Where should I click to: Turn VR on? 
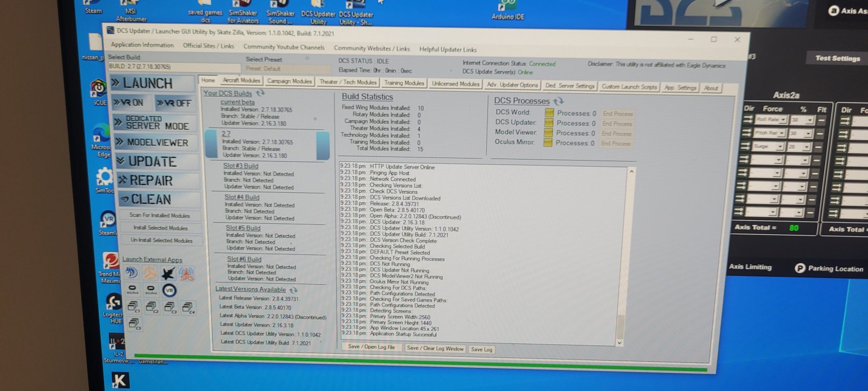click(132, 102)
